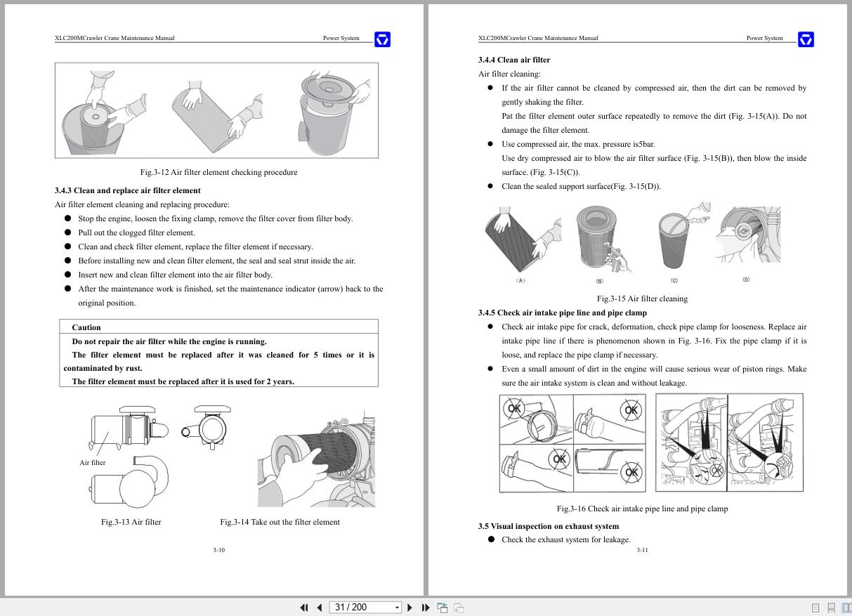Click 'Clean the sealed support surface(Fig. 3-15(D)).'
The height and width of the screenshot is (616, 852).
(581, 186)
